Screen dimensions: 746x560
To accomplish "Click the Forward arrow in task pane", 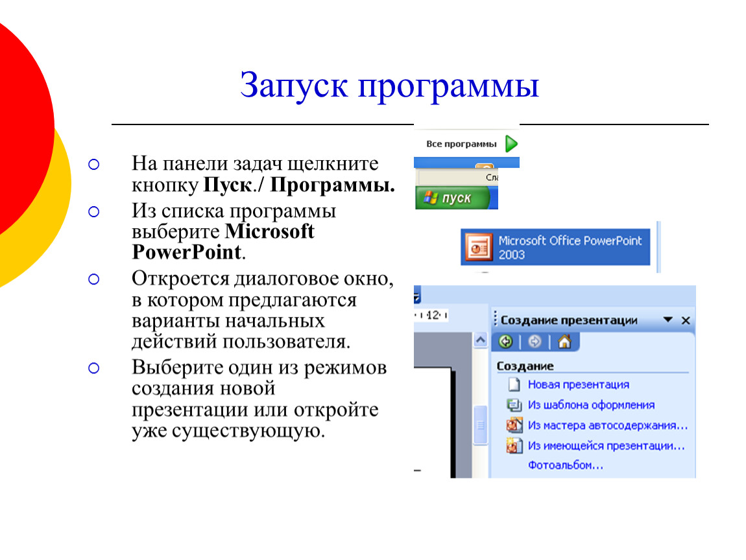I will pos(535,342).
